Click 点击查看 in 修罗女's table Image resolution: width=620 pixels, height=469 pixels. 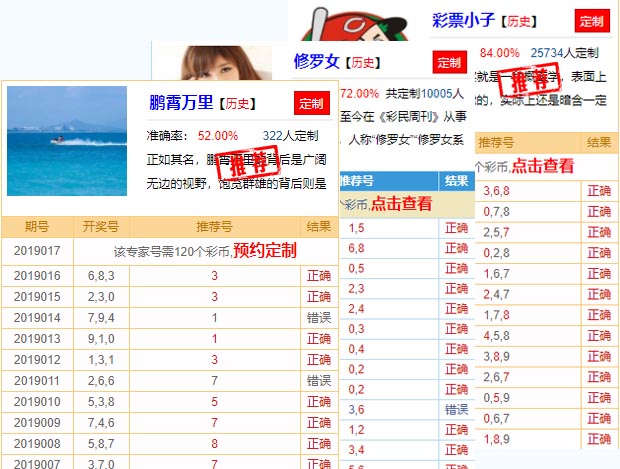[402, 203]
